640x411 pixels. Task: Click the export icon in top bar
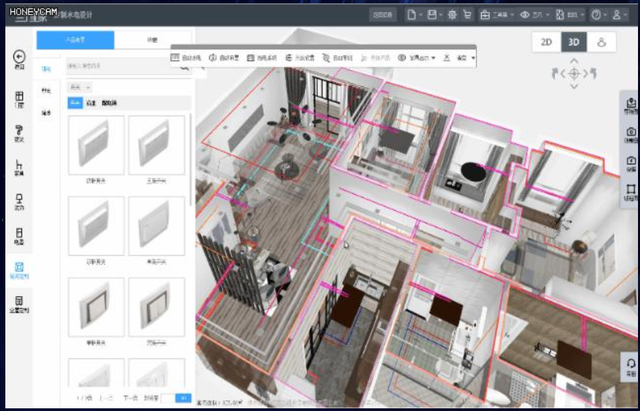coord(560,15)
